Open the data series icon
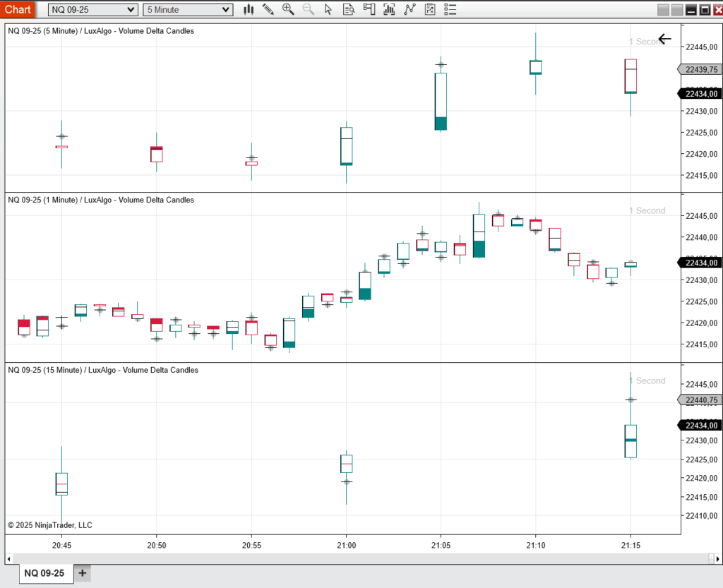Image resolution: width=723 pixels, height=588 pixels. click(389, 9)
